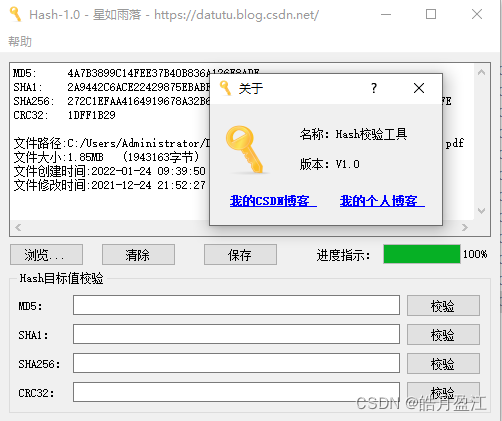Click the scroll right arrow of results pane
The width and height of the screenshot is (502, 421).
tap(465, 228)
